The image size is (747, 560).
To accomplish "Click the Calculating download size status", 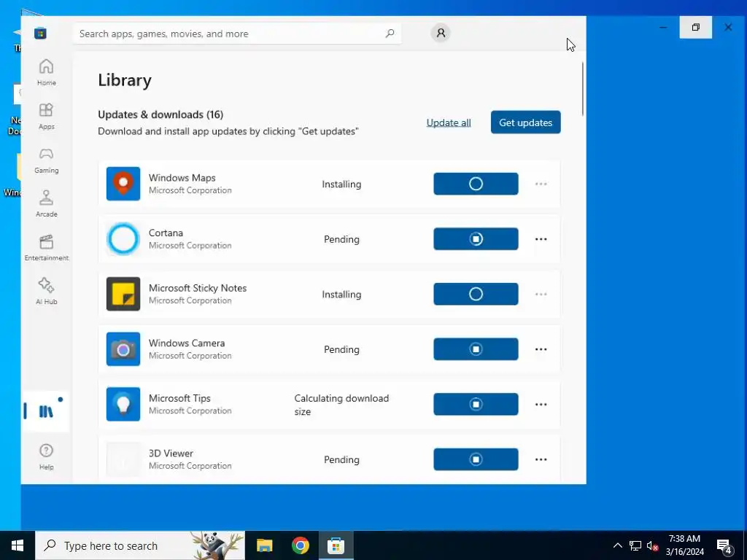I will pyautogui.click(x=341, y=405).
